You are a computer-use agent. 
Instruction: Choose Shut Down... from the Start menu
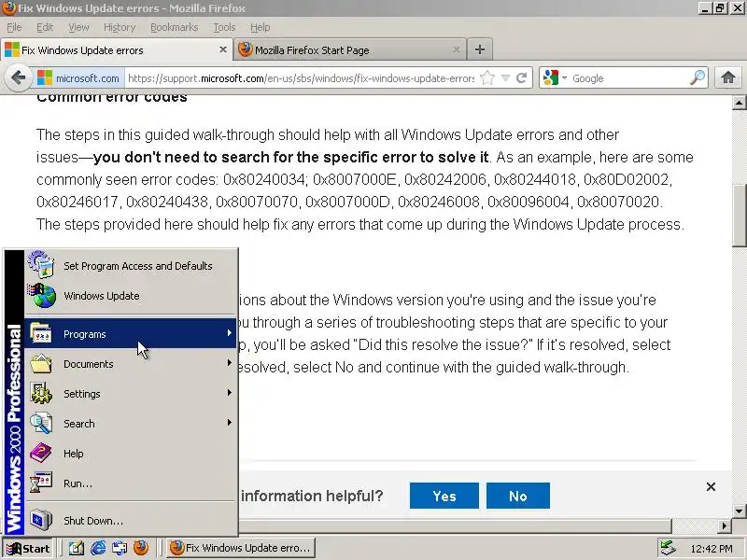coord(131,521)
